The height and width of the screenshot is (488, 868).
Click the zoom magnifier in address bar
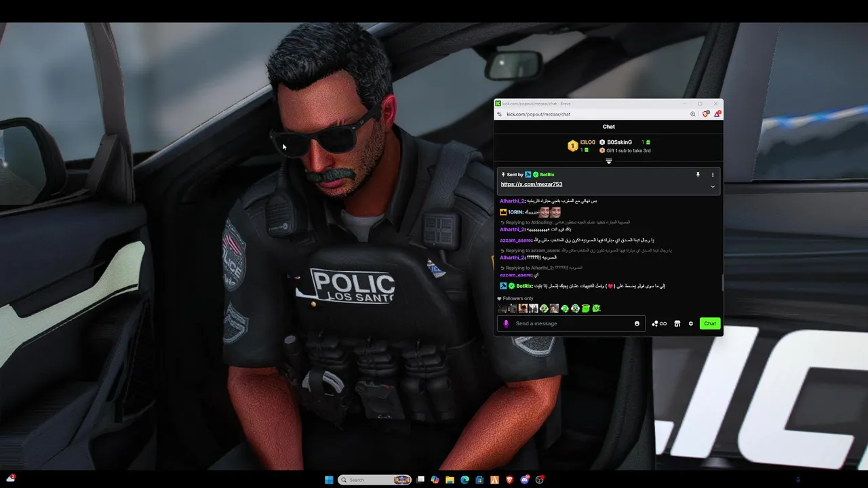click(693, 114)
